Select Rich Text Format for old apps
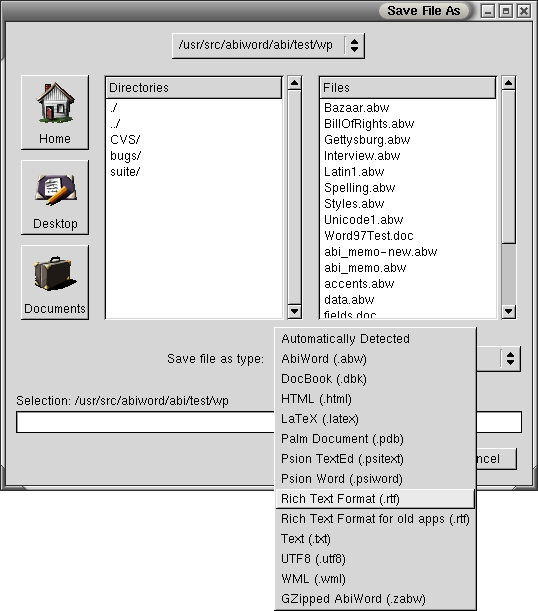 click(x=375, y=519)
